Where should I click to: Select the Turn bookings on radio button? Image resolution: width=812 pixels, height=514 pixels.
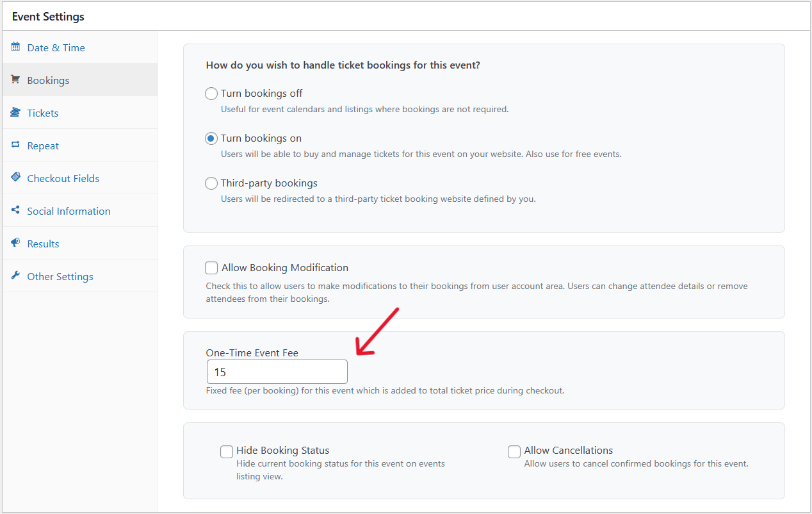[x=211, y=138]
